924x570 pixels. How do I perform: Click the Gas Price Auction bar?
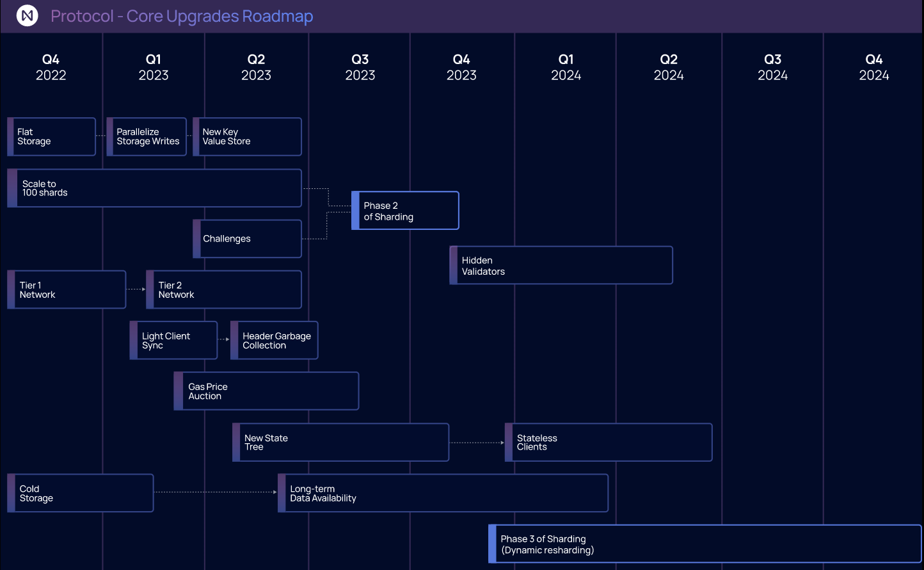pyautogui.click(x=266, y=391)
